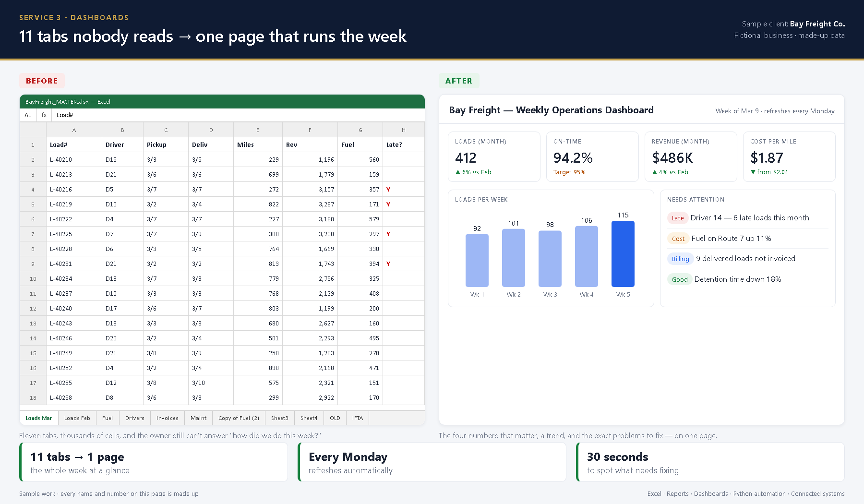Click the On-Time 94.2% card

592,157
